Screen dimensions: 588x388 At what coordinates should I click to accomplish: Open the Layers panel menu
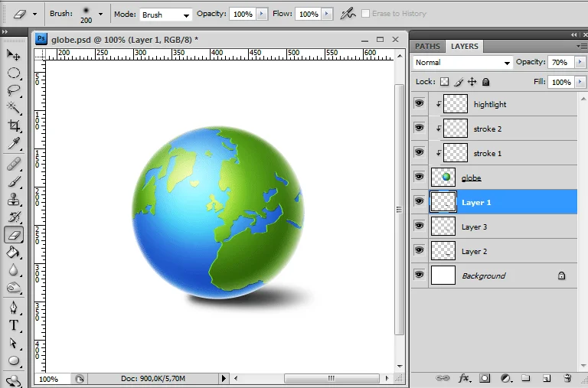(583, 46)
